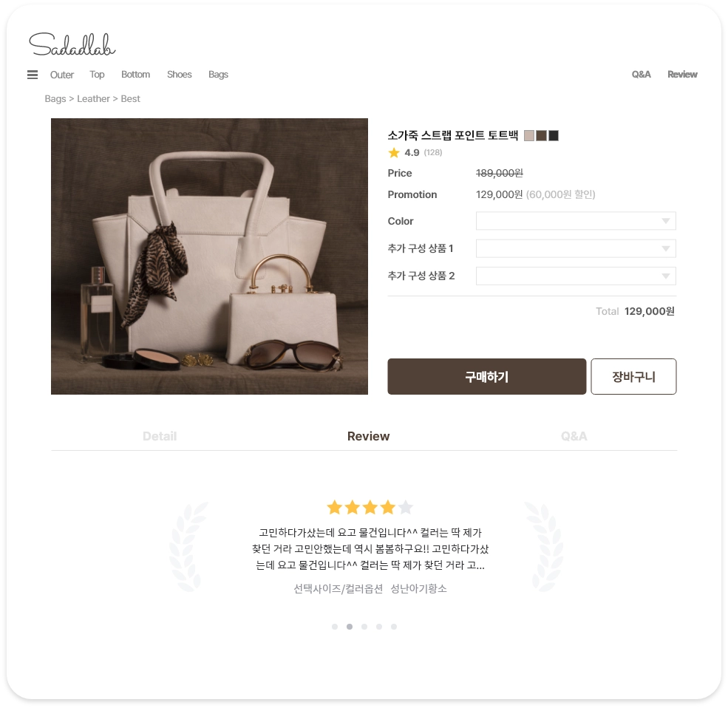This screenshot has width=728, height=708.
Task: Open the 추가 구성 상품 2 dropdown
Action: [576, 276]
